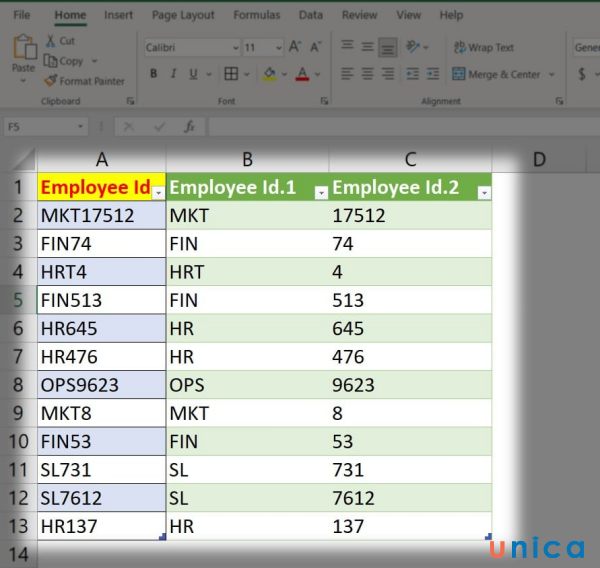The height and width of the screenshot is (568, 600).
Task: Set Middle Align for the cell
Action: 367,47
